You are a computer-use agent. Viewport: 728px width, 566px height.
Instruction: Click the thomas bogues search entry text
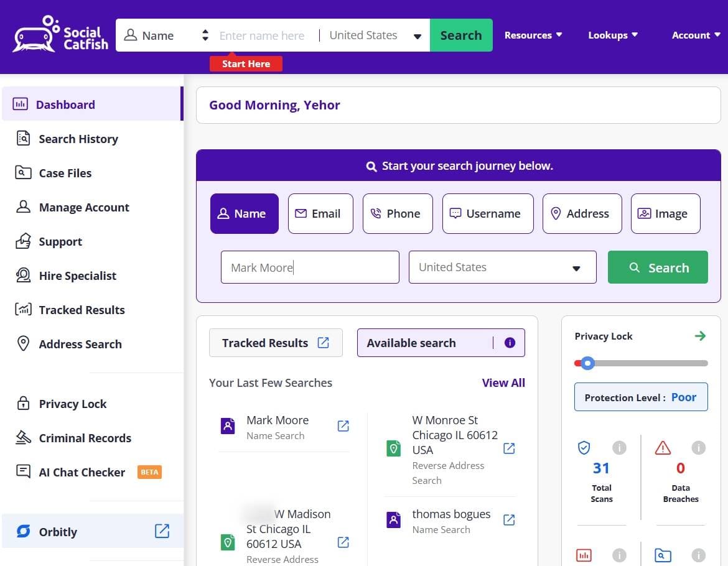tap(451, 521)
